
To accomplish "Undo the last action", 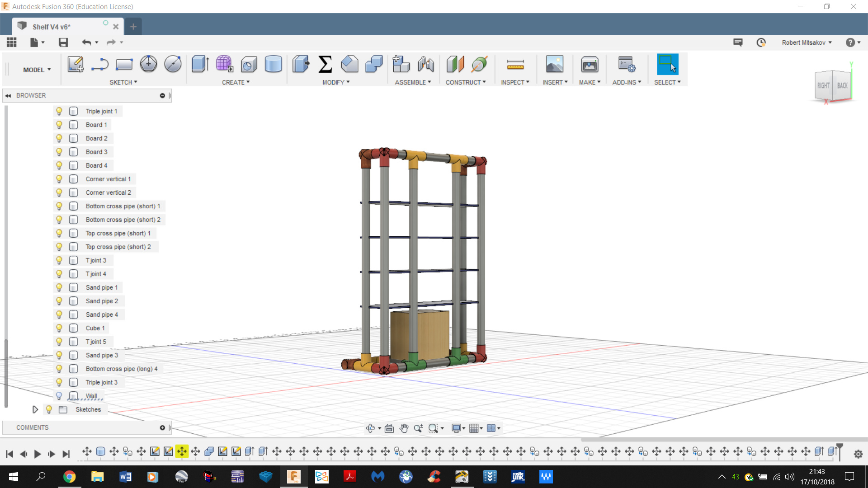I will click(86, 42).
